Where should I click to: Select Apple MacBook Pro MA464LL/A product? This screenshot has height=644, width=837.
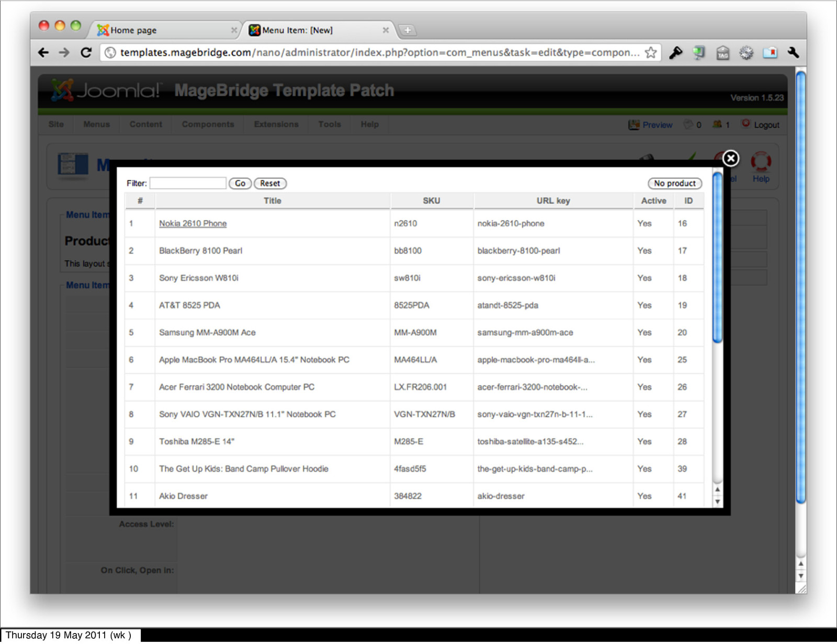[254, 360]
